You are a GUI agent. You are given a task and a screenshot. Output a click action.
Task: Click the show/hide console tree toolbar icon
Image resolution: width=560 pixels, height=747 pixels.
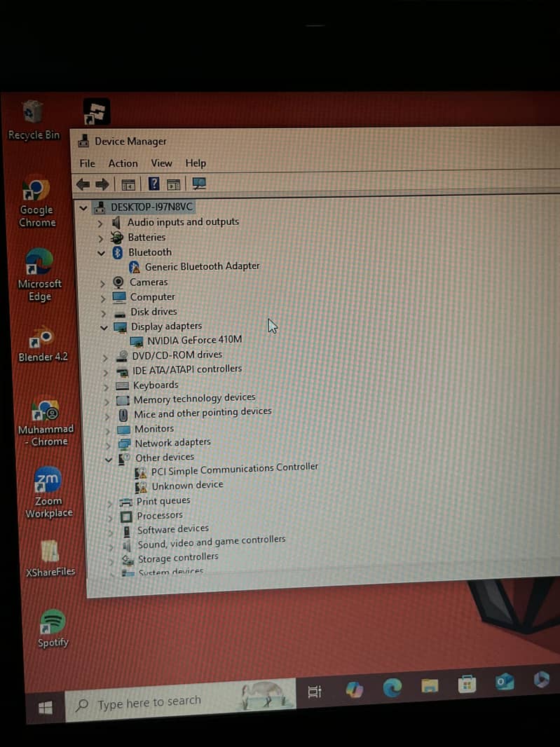[128, 184]
